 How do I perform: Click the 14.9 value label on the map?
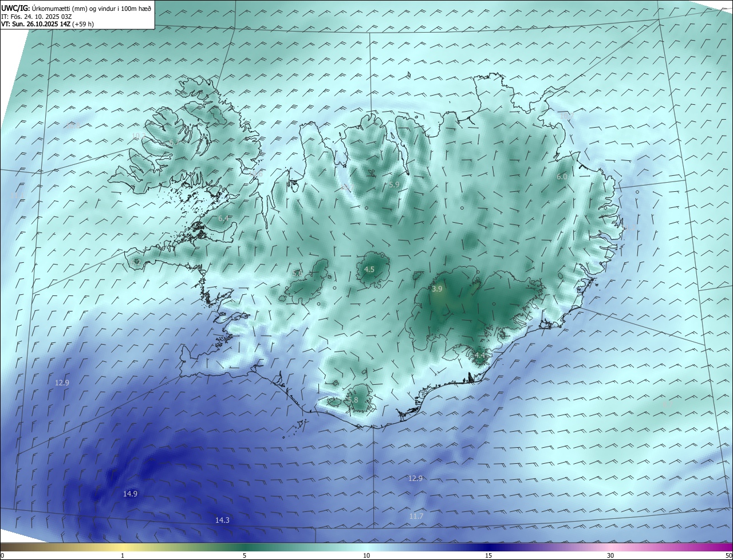(x=130, y=494)
